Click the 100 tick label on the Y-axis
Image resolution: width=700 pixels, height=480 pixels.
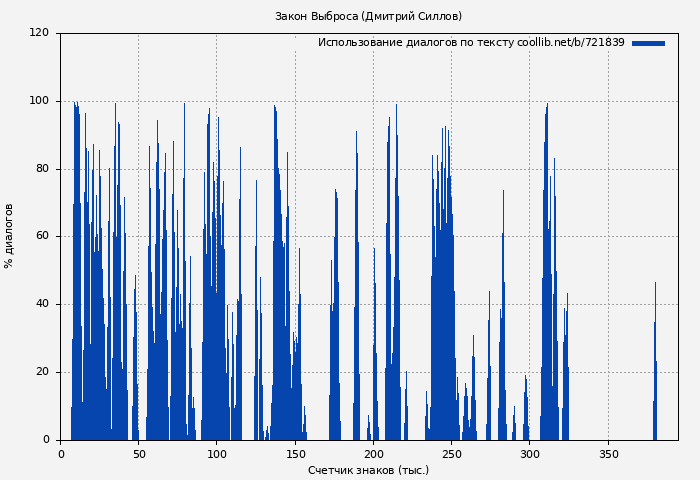point(39,101)
